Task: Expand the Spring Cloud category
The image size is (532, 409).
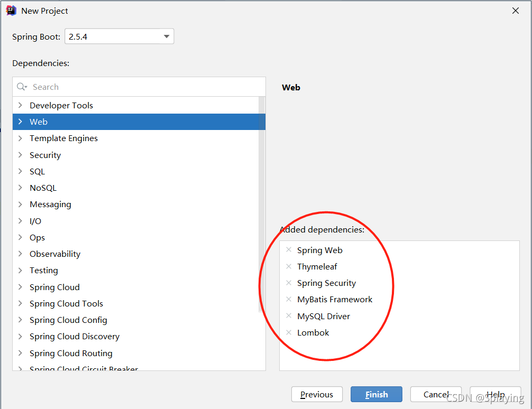Action: tap(20, 287)
